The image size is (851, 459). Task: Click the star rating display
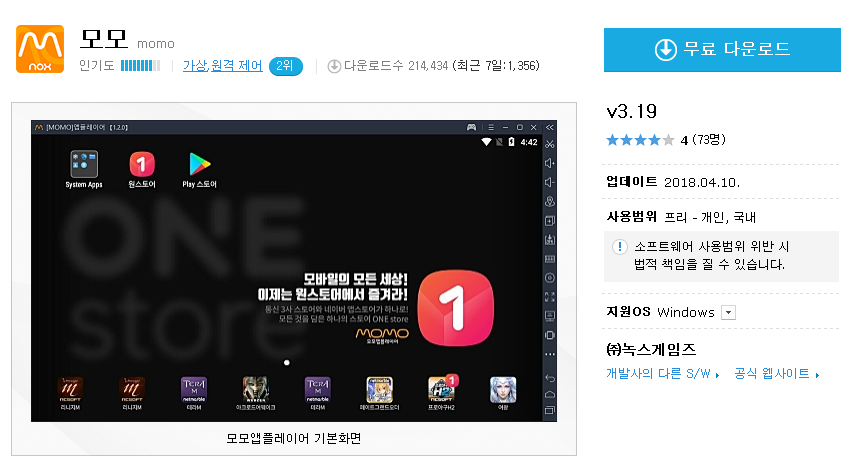pyautogui.click(x=640, y=140)
